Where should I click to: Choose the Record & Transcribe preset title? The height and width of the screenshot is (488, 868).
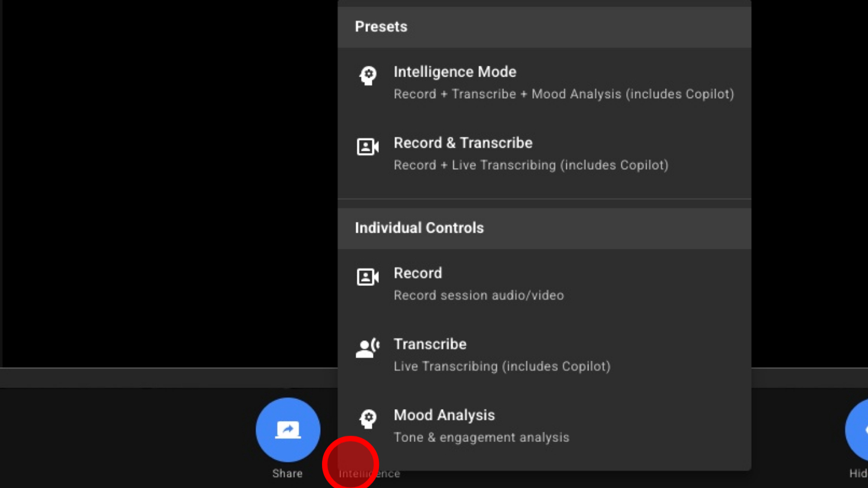pyautogui.click(x=463, y=143)
